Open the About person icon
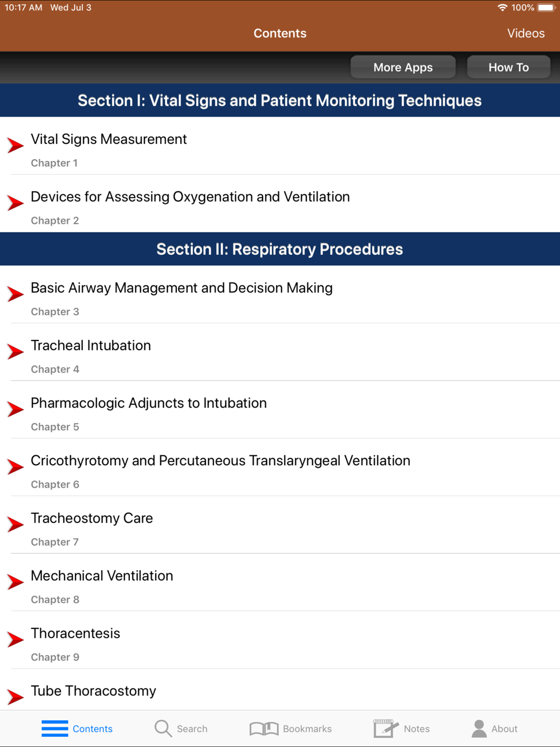The width and height of the screenshot is (560, 747). (x=479, y=729)
